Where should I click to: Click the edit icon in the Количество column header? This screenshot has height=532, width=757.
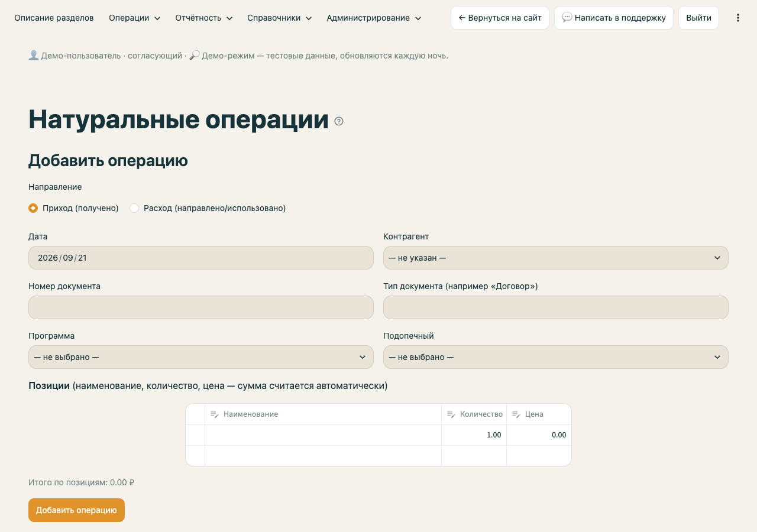click(451, 414)
